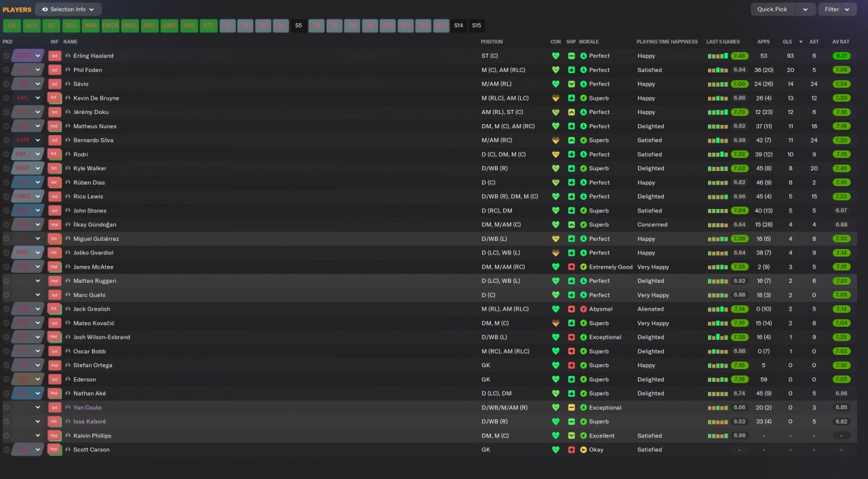This screenshot has height=479, width=868.
Task: Click the HoI info badge for Matheus Nunes
Action: pos(55,126)
